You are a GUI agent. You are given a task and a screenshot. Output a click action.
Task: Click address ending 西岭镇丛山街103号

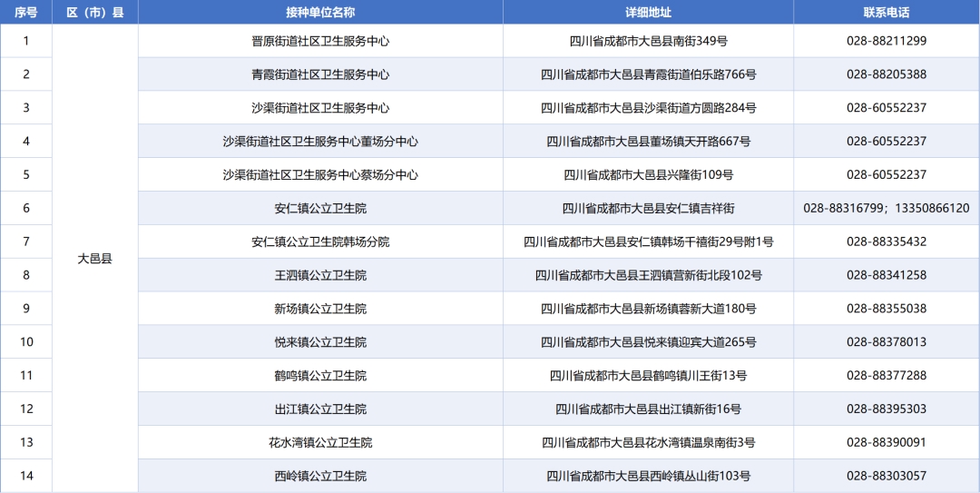(x=648, y=477)
